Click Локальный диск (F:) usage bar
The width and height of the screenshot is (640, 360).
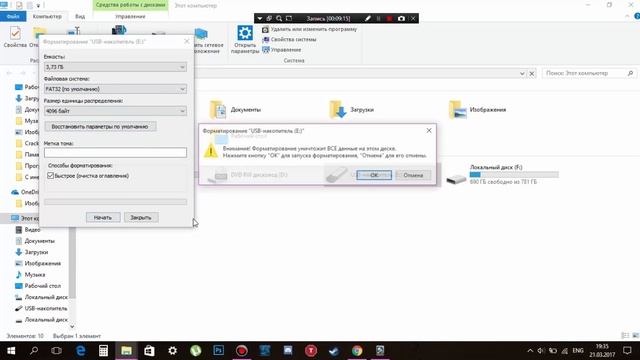click(x=514, y=175)
